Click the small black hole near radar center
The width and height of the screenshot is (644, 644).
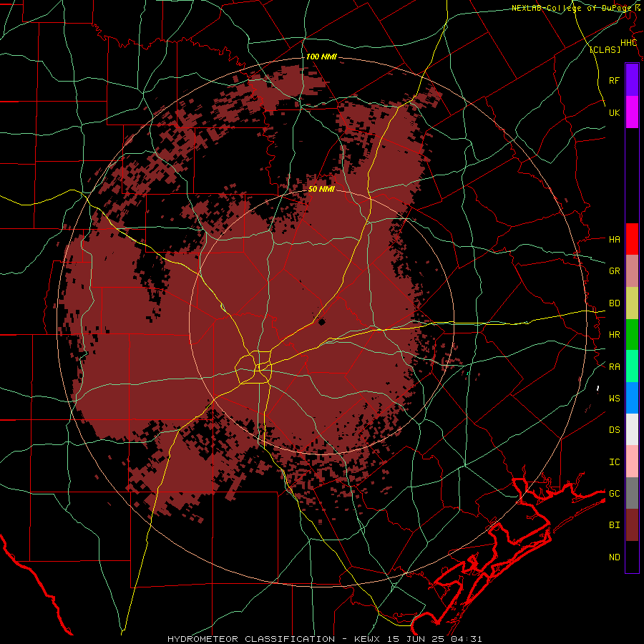(321, 322)
